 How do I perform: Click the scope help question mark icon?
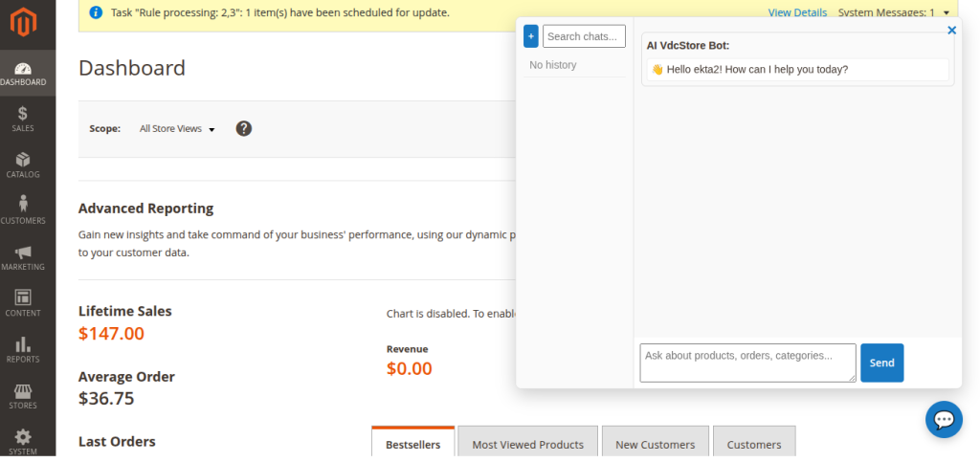244,128
